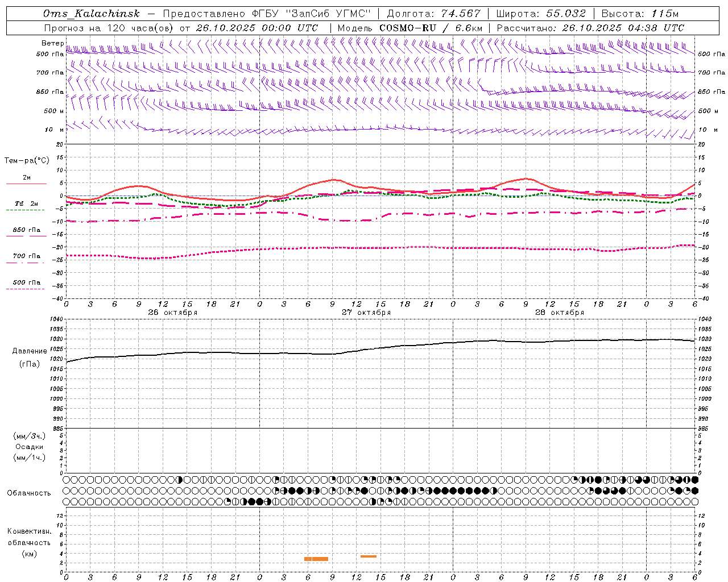Screen dimensions: 728x582
Task: Click the Облачность cloud cover label
Action: coord(29,493)
